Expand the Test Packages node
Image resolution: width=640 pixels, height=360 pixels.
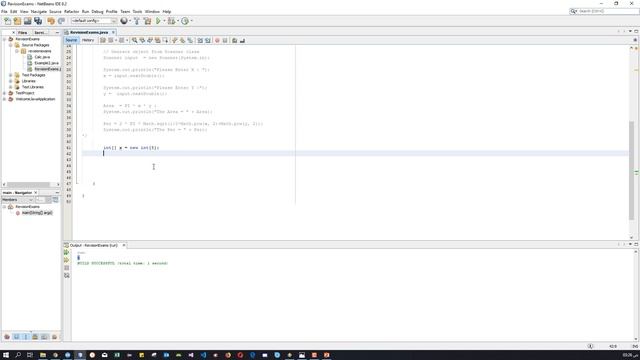click(x=11, y=75)
